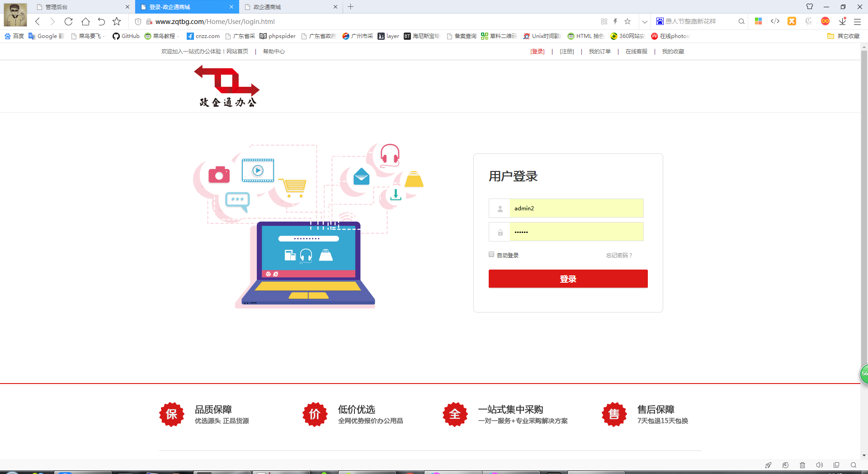
Task: Click the 政企通办公 logo
Action: (227, 86)
